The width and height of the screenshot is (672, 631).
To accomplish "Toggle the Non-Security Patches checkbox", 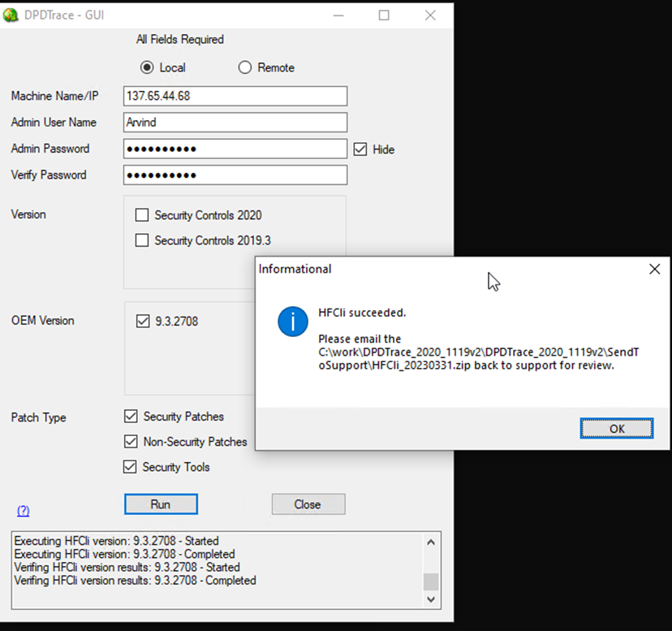I will [x=131, y=442].
